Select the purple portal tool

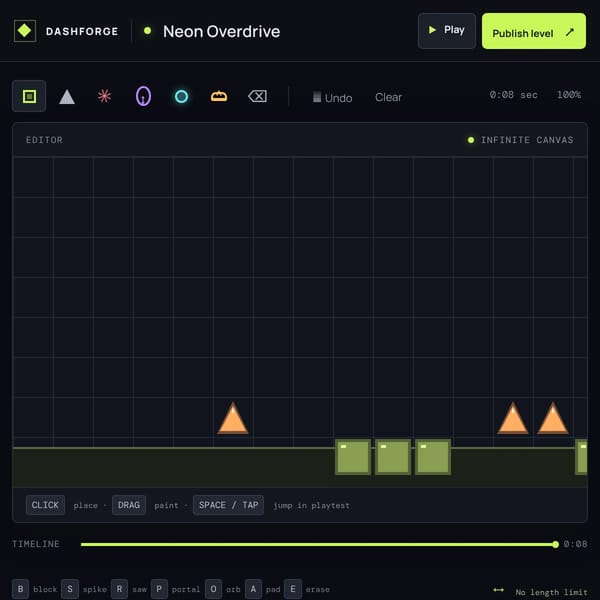click(143, 96)
